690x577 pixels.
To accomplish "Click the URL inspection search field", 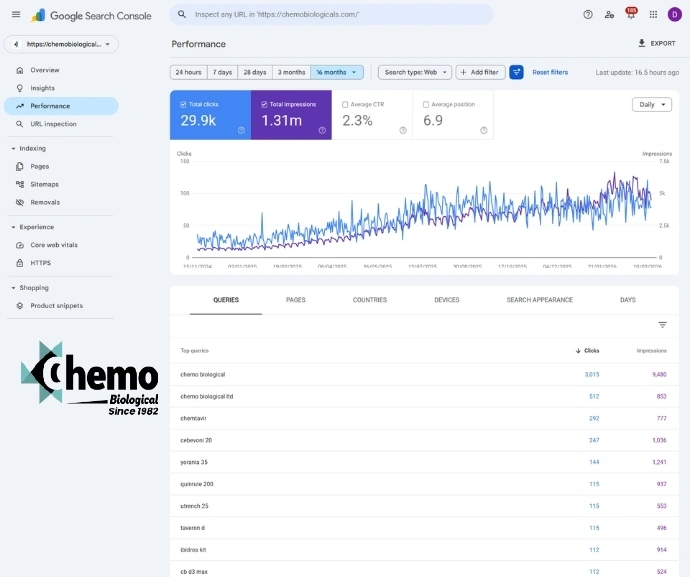I will [330, 15].
